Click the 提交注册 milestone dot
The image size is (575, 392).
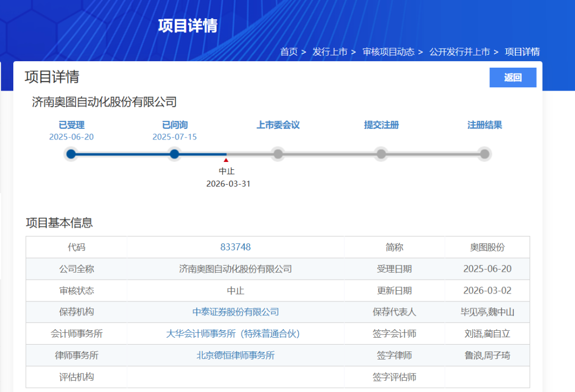coord(381,154)
